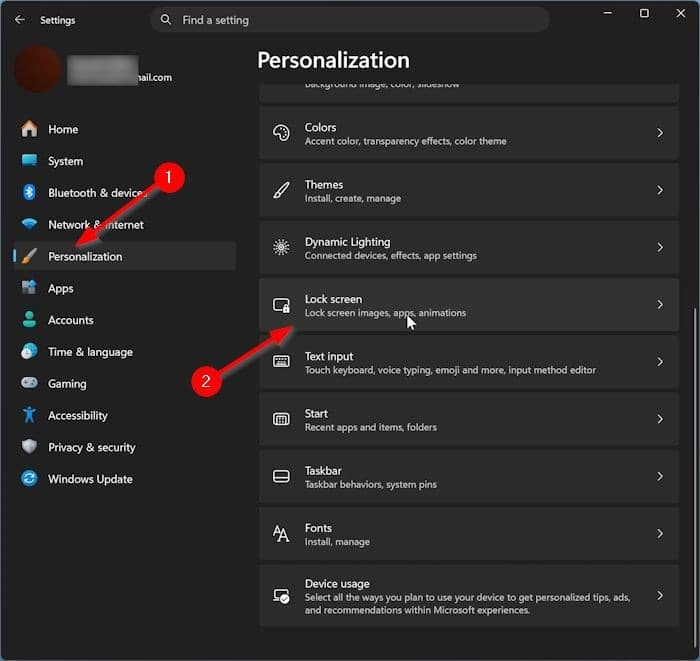
Task: Open Bluetooth & devices category
Action: click(125, 193)
